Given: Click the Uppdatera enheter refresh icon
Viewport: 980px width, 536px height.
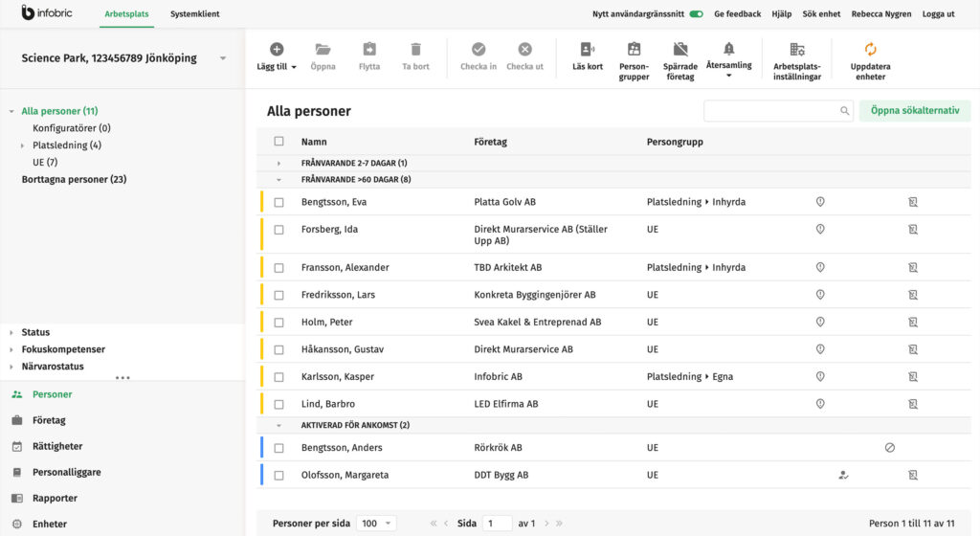Looking at the screenshot, I should (870, 50).
